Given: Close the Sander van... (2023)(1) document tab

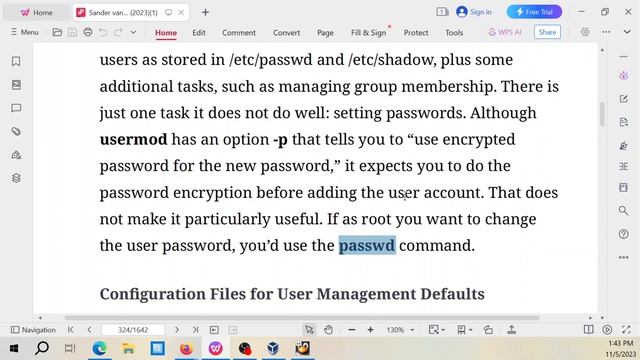Looking at the screenshot, I should 181,13.
